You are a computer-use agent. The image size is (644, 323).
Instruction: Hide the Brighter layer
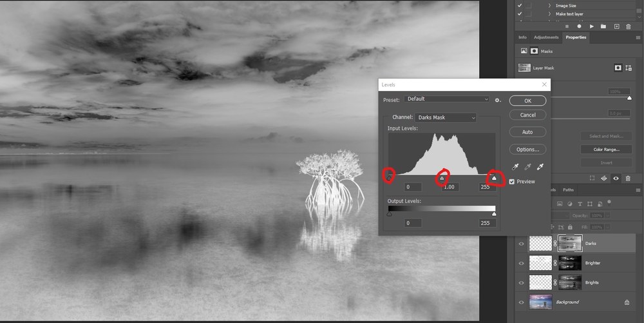(x=521, y=263)
